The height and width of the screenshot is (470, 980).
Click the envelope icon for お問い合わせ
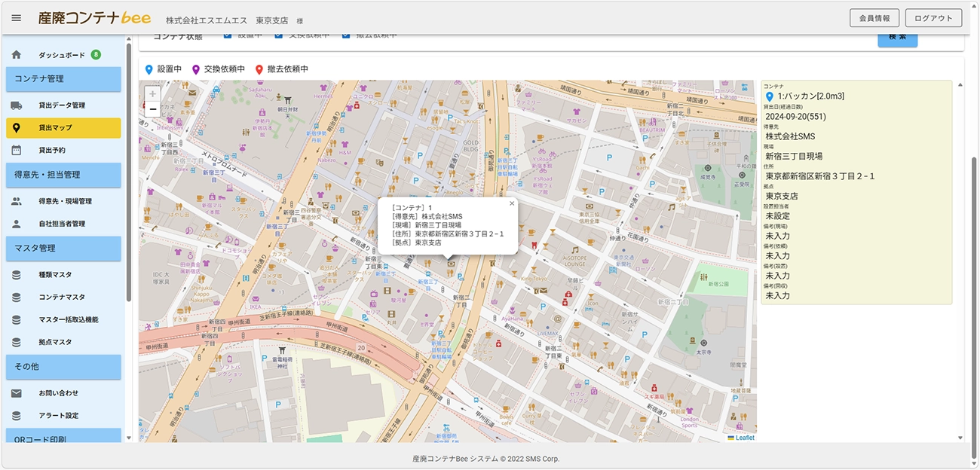pos(17,393)
